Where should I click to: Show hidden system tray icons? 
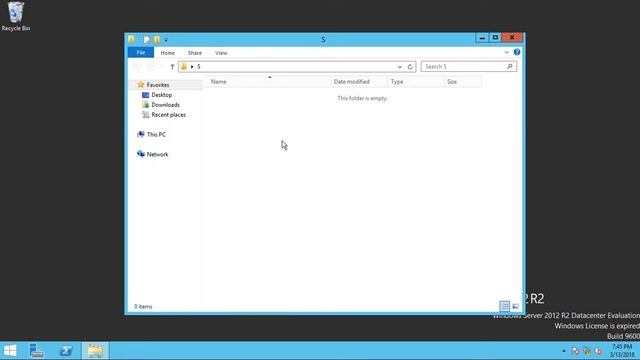click(x=564, y=351)
